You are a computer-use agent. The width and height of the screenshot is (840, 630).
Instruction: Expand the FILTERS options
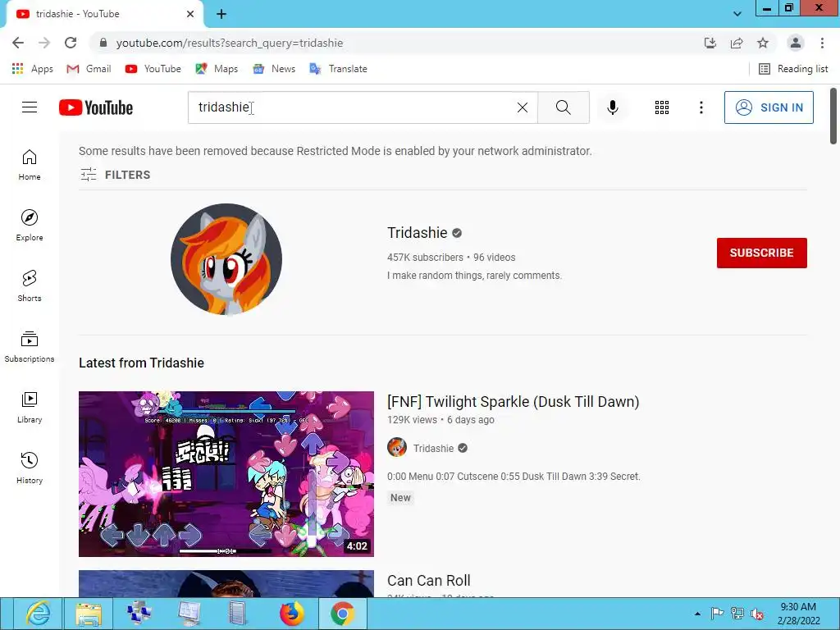(x=115, y=175)
